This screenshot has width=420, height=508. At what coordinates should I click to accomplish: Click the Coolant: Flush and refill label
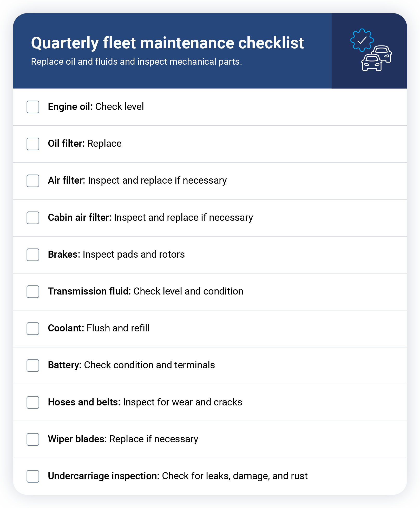coord(99,328)
